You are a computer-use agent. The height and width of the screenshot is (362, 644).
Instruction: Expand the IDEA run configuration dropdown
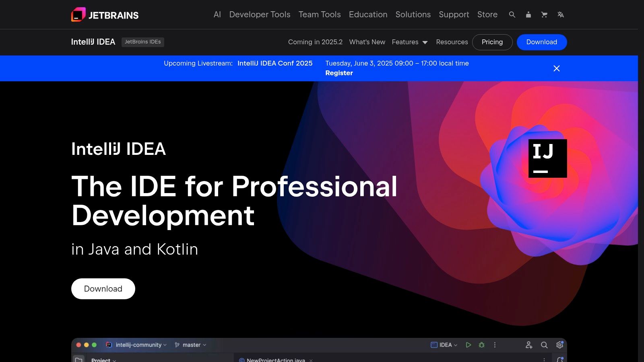pos(444,345)
